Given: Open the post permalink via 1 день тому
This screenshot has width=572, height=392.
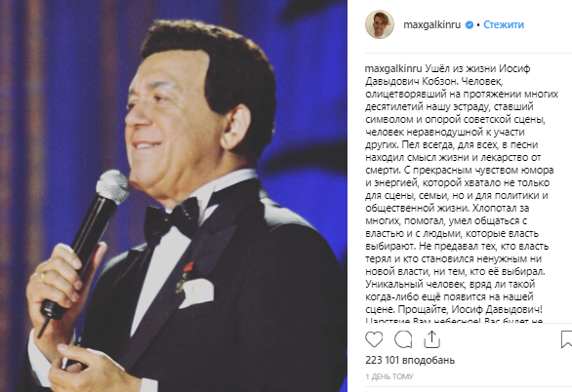Looking at the screenshot, I should (x=389, y=376).
